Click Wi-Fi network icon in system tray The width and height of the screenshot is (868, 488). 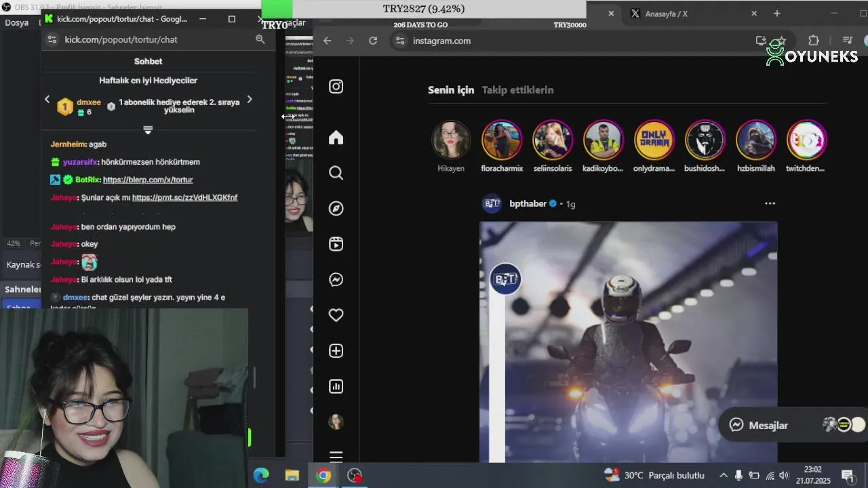[x=770, y=475]
